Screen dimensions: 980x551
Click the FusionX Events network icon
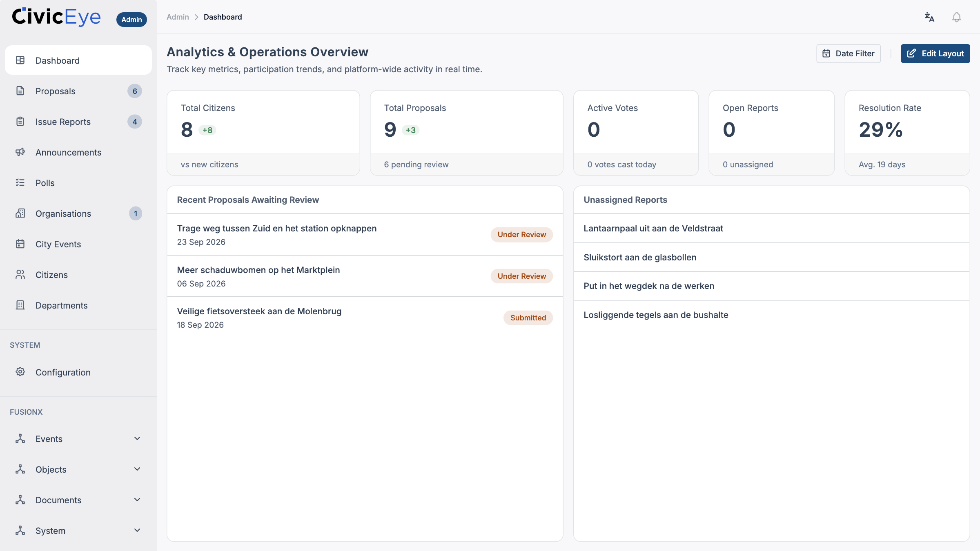click(20, 439)
